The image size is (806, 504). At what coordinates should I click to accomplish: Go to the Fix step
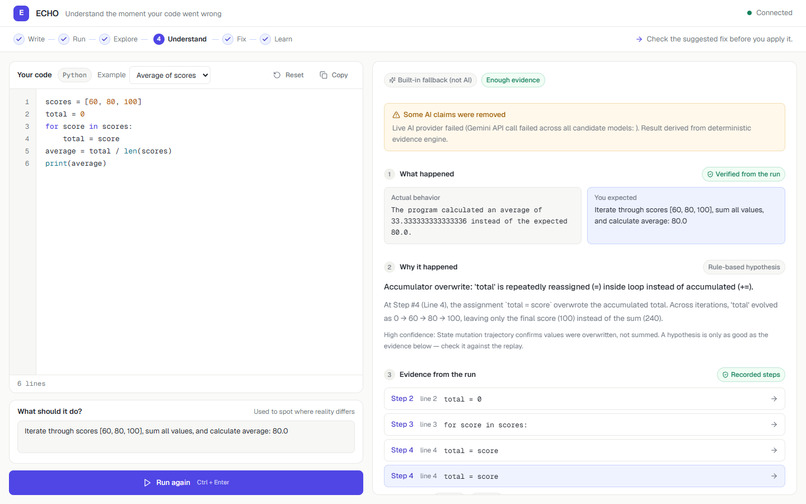234,39
